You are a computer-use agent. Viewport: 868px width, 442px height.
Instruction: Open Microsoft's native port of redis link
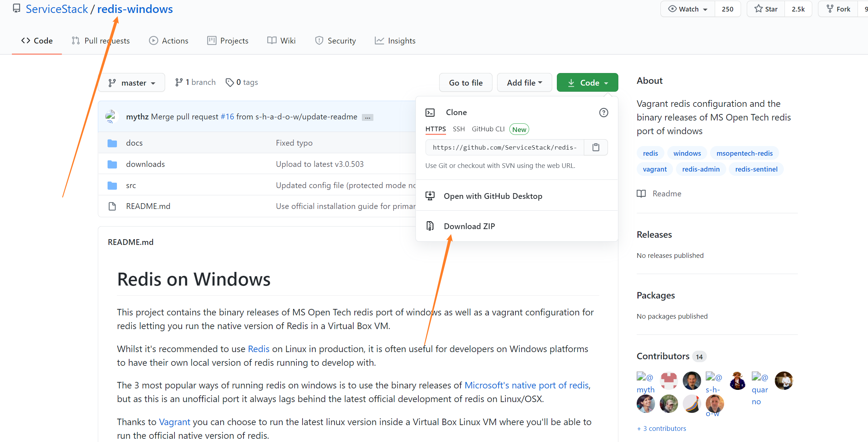(x=527, y=385)
